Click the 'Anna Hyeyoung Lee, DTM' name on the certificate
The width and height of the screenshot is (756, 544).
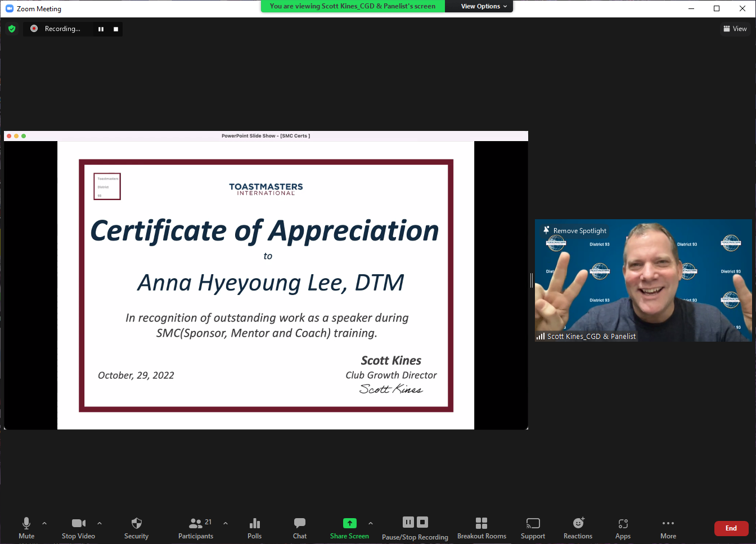click(x=271, y=282)
